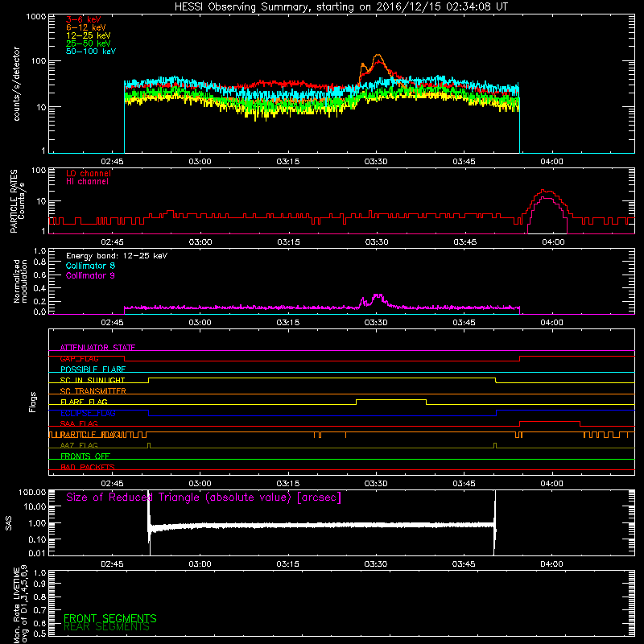Click the SC_IN_SUNLIGHT flag label
The height and width of the screenshot is (644, 644).
(93, 380)
